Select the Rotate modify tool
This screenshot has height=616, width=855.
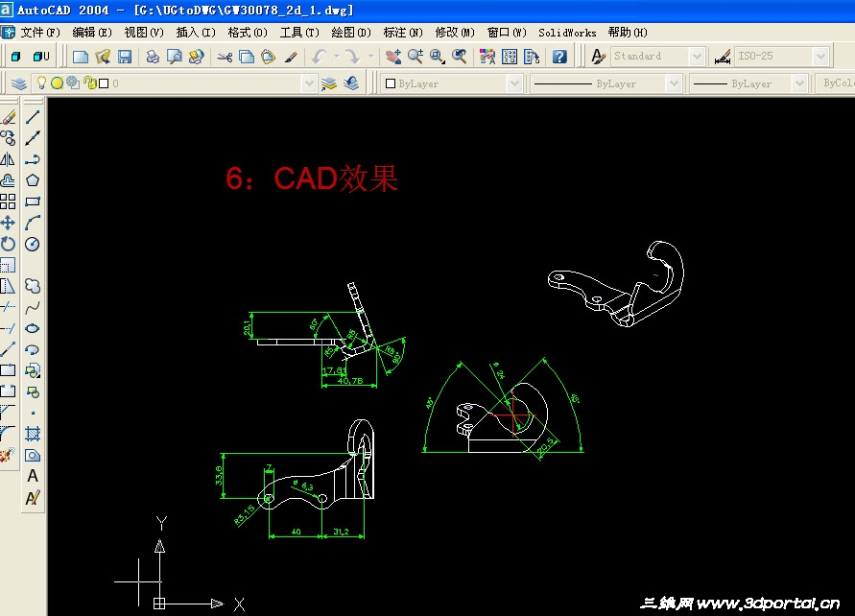(x=9, y=245)
